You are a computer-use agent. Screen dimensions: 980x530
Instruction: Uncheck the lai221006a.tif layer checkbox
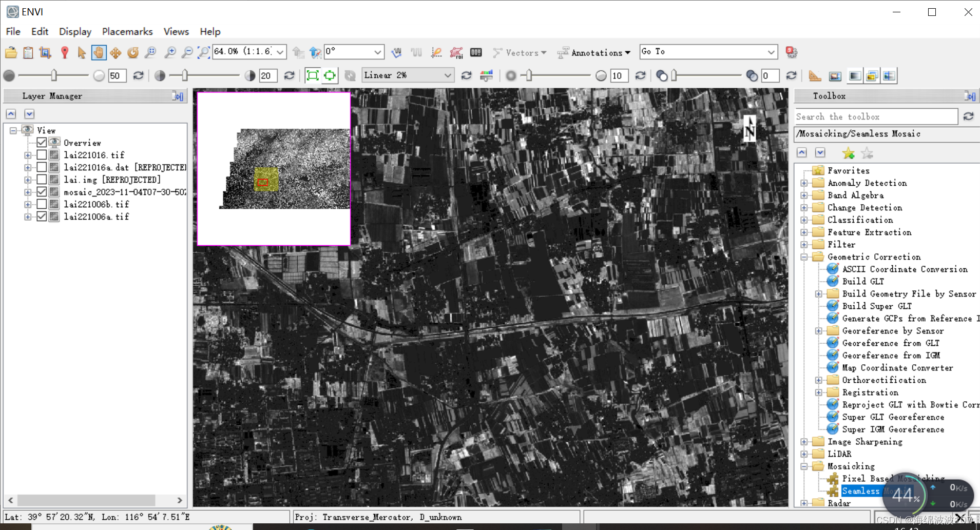42,217
